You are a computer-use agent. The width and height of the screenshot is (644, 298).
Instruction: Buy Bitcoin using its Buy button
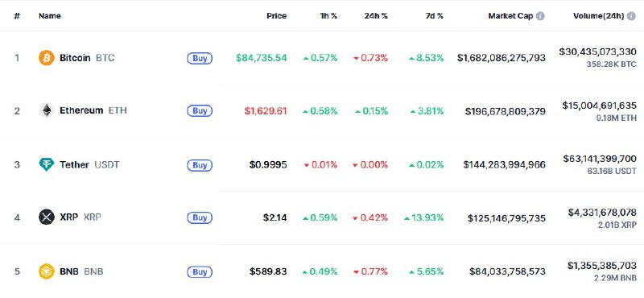point(200,58)
